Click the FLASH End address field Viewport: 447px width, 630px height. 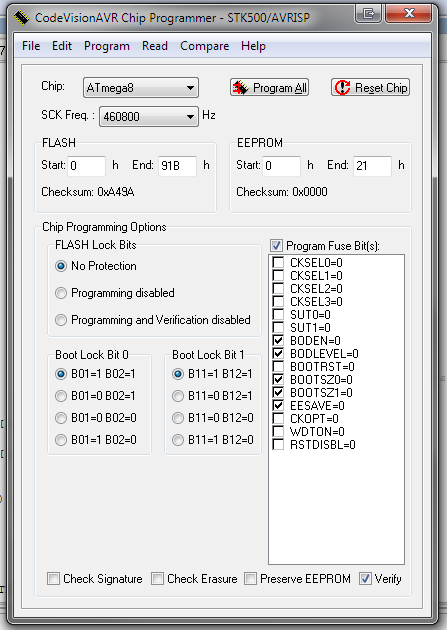click(x=177, y=166)
